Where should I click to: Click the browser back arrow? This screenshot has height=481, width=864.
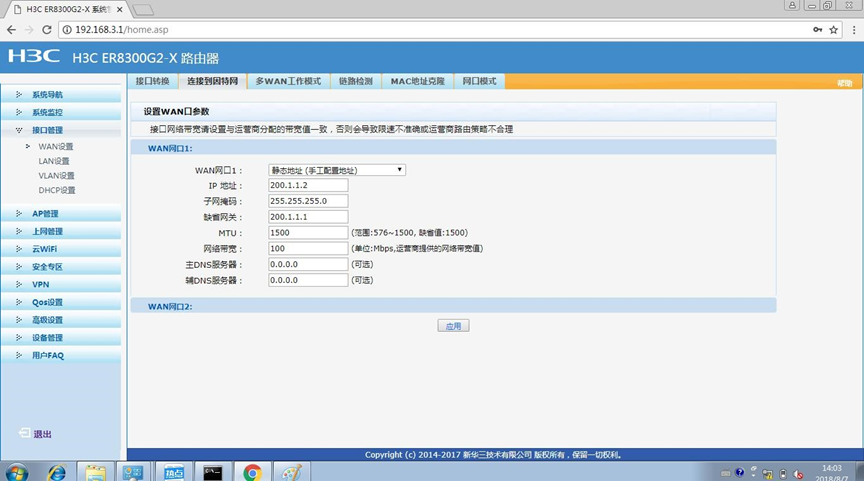[12, 30]
